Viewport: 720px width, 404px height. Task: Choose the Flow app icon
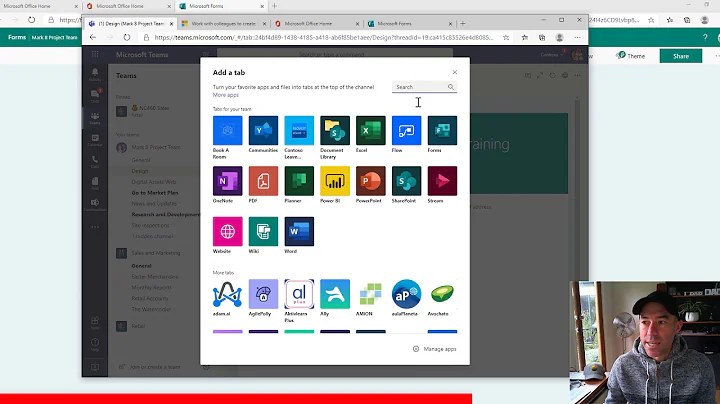[406, 130]
